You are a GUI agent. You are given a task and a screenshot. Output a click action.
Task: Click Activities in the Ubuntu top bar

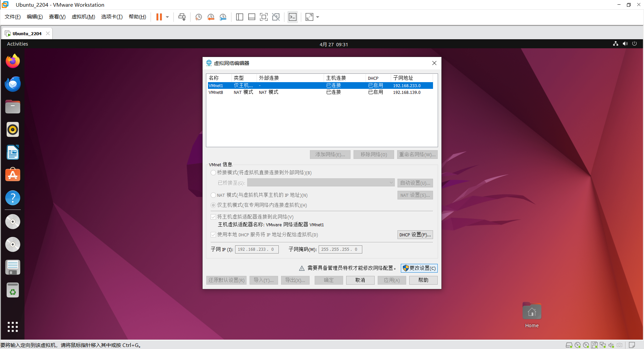point(17,44)
